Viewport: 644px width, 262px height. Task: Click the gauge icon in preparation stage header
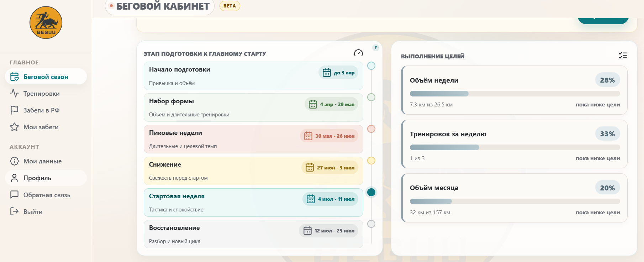click(358, 53)
